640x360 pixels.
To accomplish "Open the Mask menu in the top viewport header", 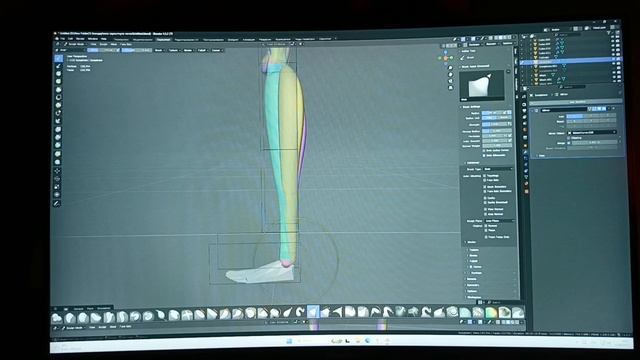I will [x=113, y=44].
